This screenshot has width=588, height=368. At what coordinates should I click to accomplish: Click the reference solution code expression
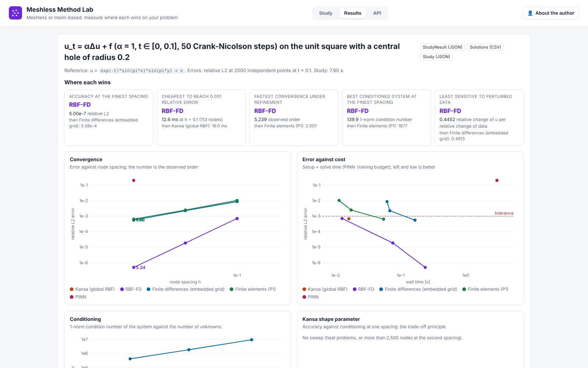[x=142, y=71]
